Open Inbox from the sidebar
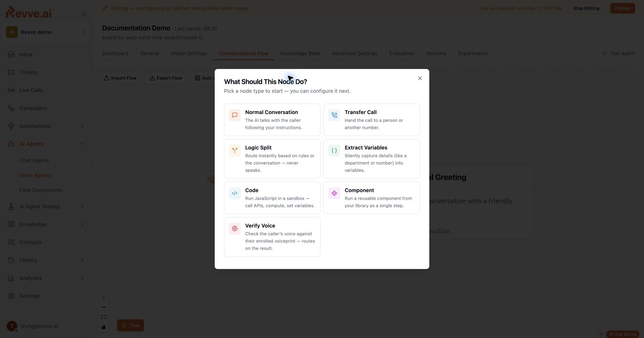The width and height of the screenshot is (644, 338). (x=26, y=54)
